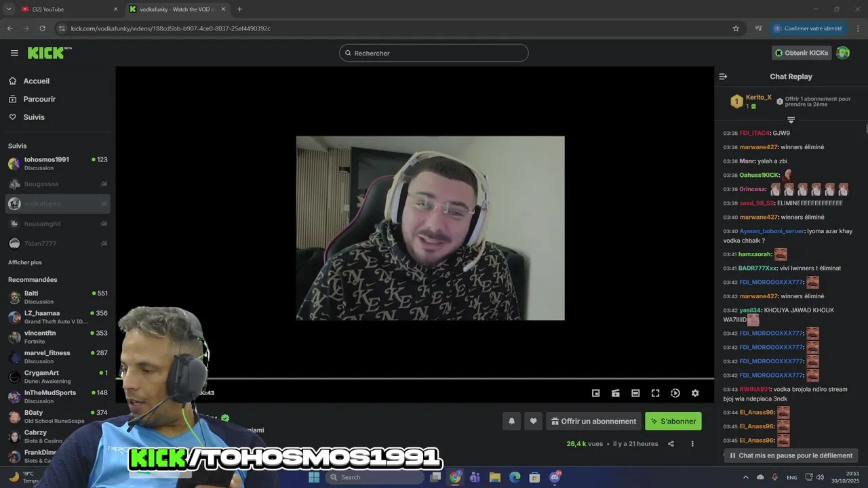Open followed channel 7idan7777

[58, 243]
